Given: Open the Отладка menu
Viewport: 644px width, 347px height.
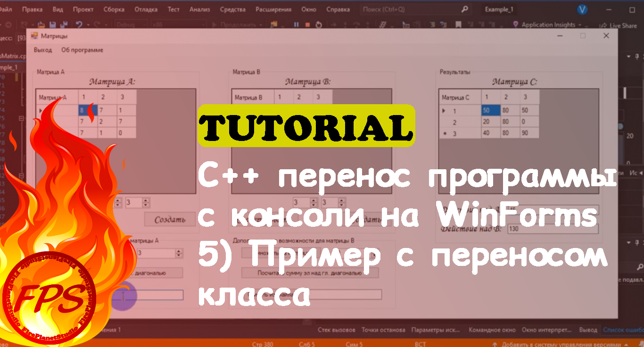Looking at the screenshot, I should click(146, 9).
